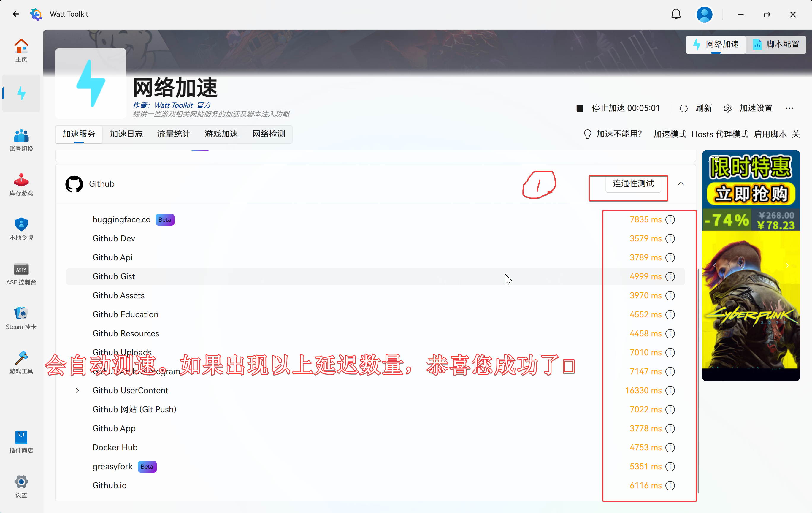This screenshot has width=812, height=513.
Task: Open 主页 home in sidebar
Action: click(x=21, y=50)
